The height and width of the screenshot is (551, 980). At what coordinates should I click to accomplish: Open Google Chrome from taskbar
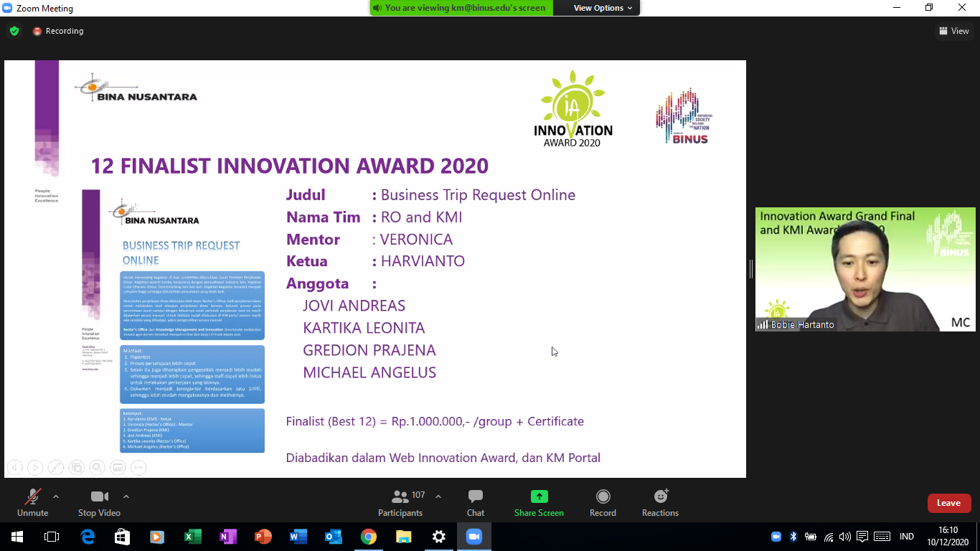368,537
